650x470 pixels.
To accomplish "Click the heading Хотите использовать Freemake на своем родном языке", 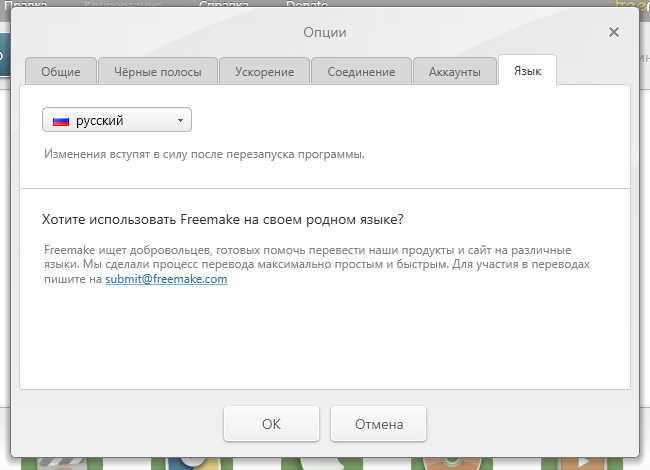I will [x=223, y=219].
